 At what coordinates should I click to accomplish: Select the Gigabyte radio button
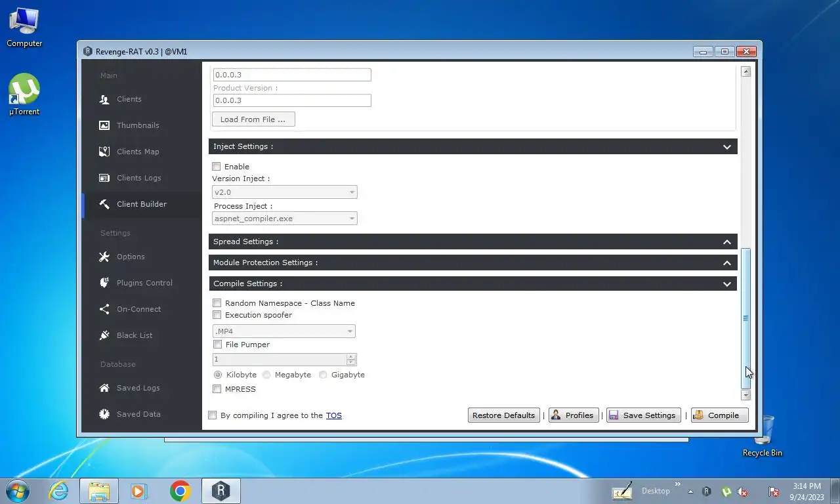(x=323, y=375)
